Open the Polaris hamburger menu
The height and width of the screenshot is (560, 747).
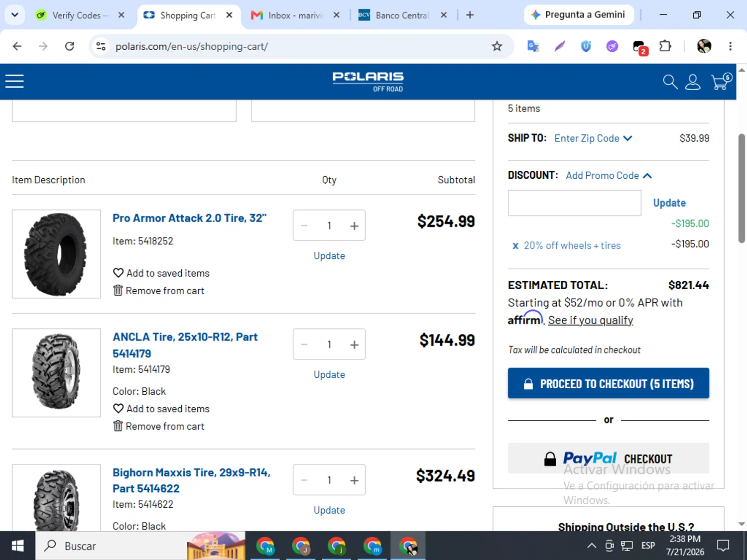[x=14, y=81]
